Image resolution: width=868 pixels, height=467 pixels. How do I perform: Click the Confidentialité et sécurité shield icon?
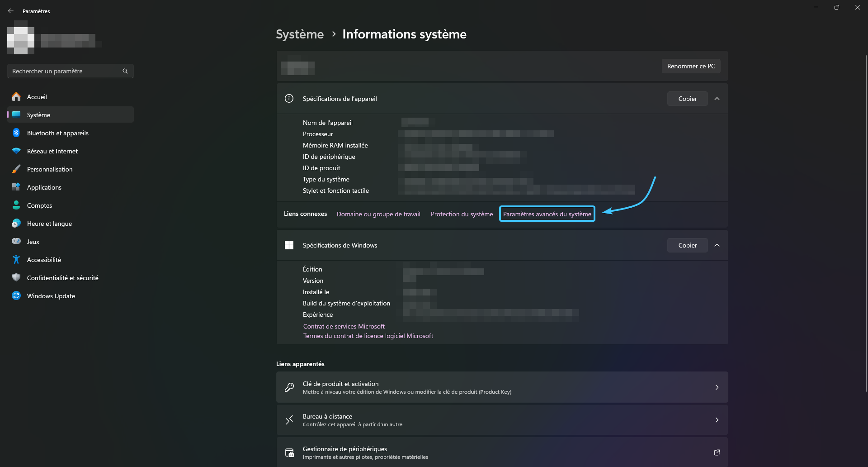click(x=16, y=277)
